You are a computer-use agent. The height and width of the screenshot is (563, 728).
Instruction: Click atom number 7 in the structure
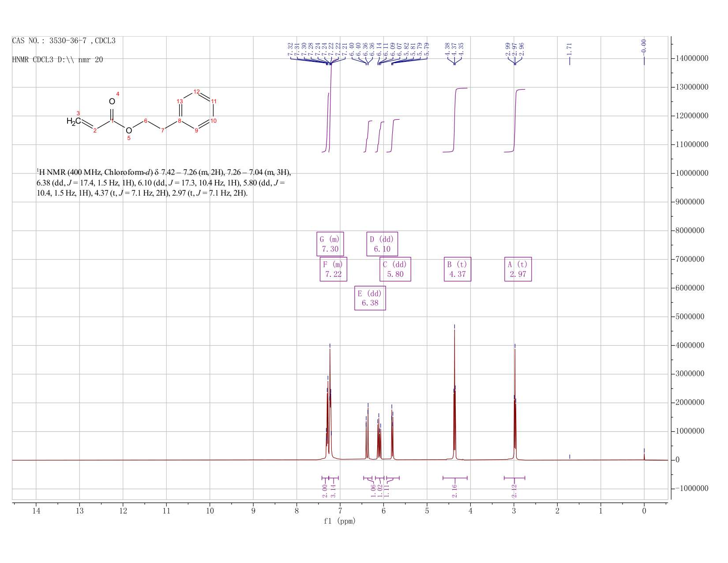coord(162,130)
